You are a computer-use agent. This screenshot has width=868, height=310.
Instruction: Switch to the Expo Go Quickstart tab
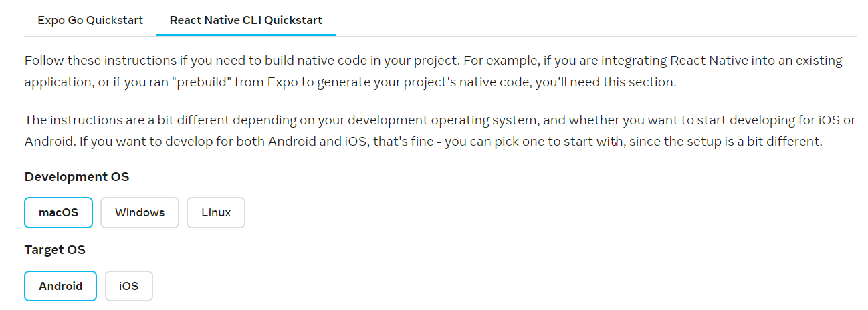point(90,19)
